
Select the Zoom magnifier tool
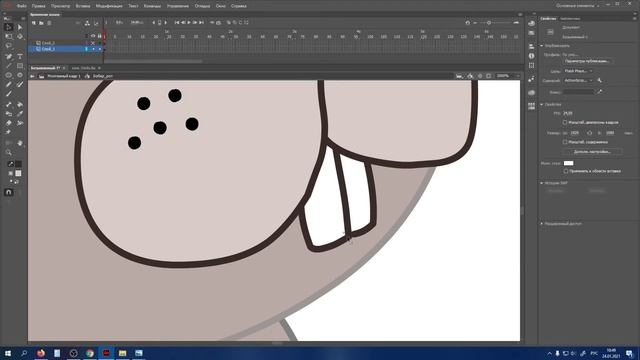tap(9, 153)
